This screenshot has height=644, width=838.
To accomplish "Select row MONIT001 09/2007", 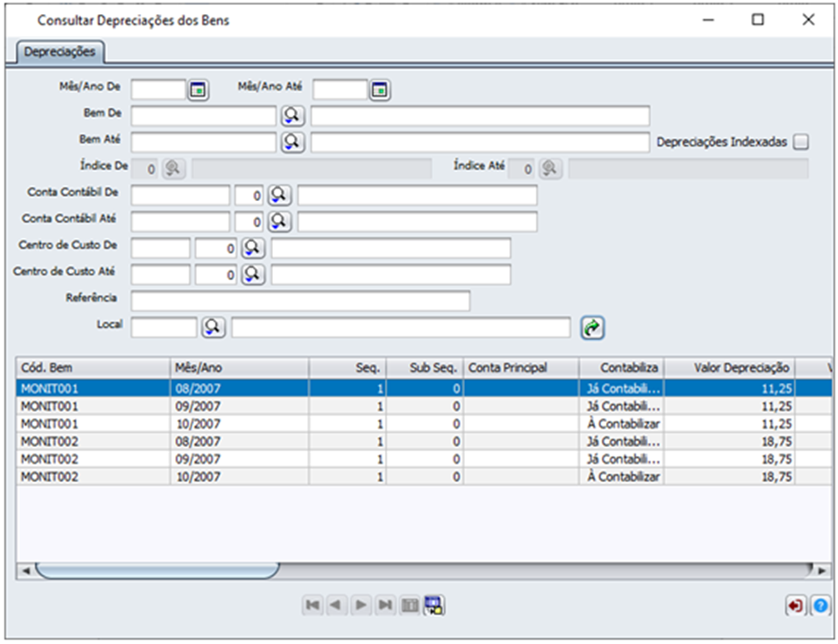I will click(424, 406).
